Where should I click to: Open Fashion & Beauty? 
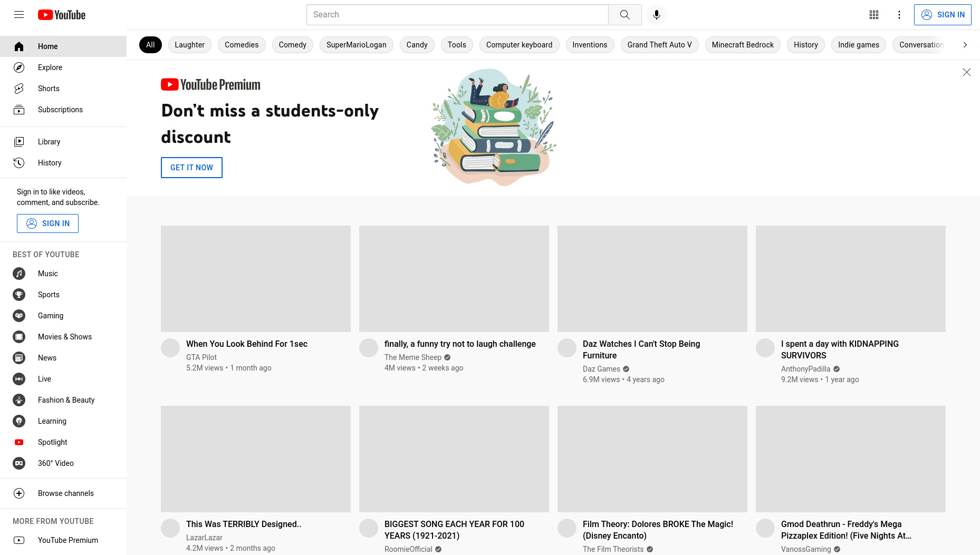coord(63,400)
